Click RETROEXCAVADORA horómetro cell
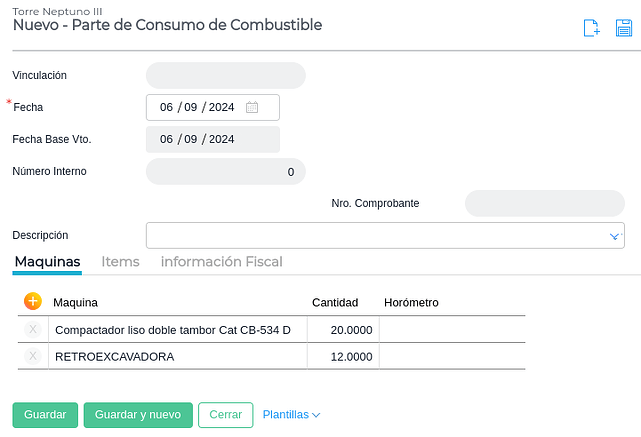 450,356
